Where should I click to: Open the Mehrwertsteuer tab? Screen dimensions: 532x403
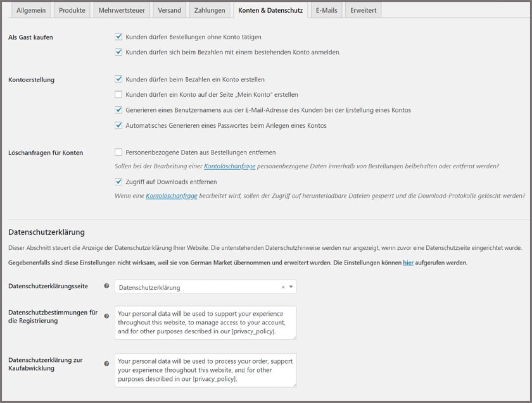pos(120,11)
